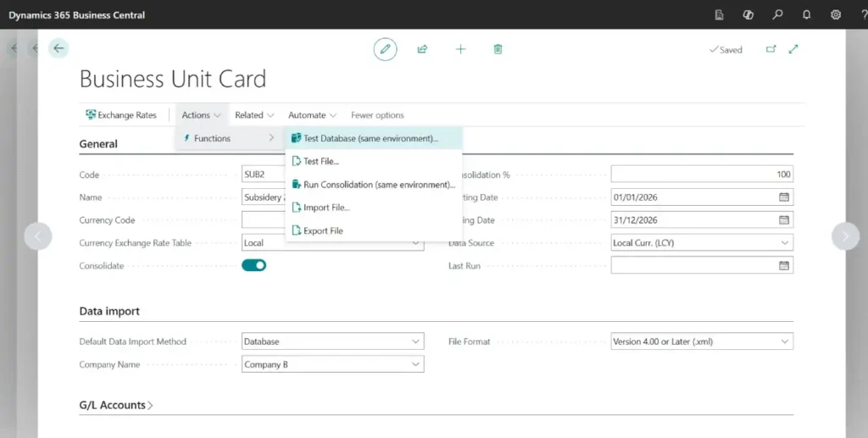Go to next record arrow
Image resolution: width=868 pixels, height=438 pixels.
tap(845, 236)
